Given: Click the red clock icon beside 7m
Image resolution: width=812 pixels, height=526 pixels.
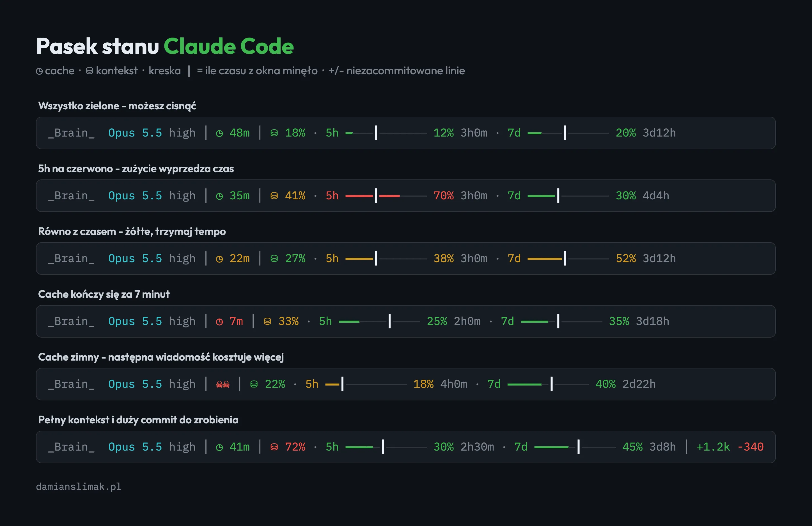Looking at the screenshot, I should click(219, 322).
